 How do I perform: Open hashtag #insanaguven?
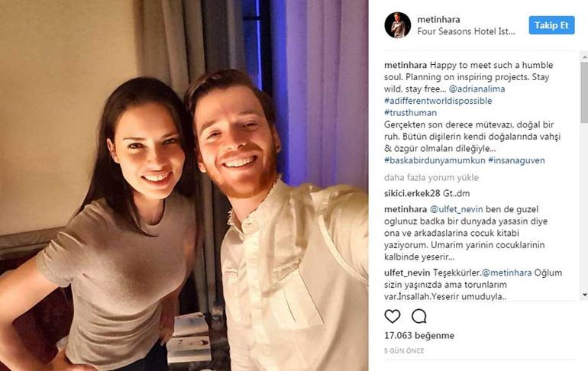click(516, 160)
